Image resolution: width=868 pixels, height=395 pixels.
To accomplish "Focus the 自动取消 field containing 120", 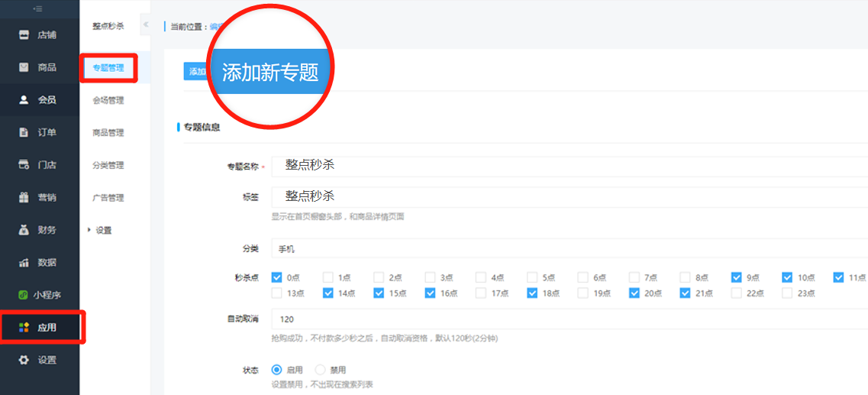I will coord(570,319).
